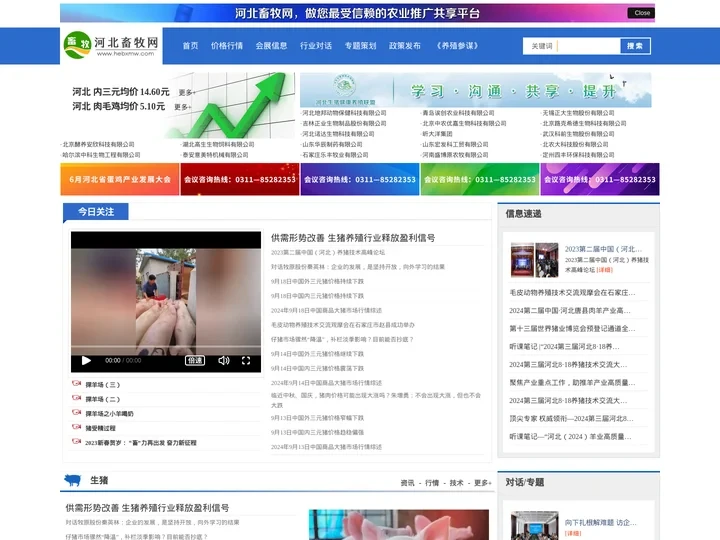Select 行情 tab in 生猪 section
The image size is (720, 540).
click(432, 483)
